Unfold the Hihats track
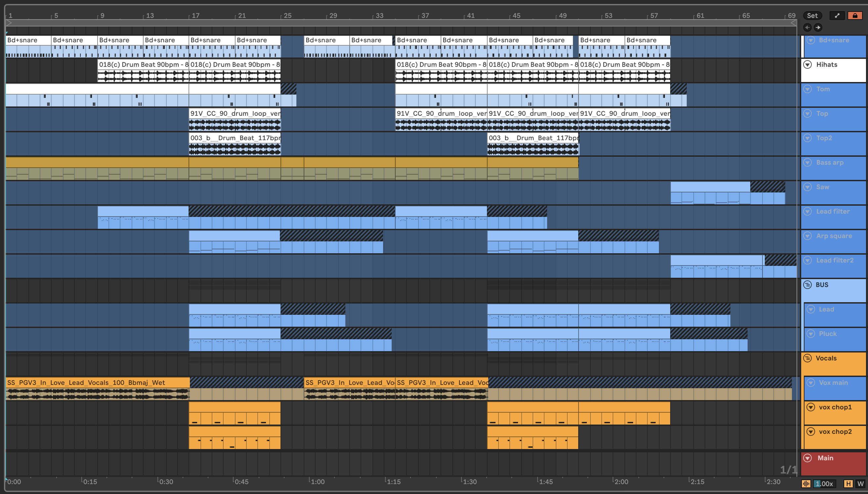The width and height of the screenshot is (868, 494). (807, 64)
